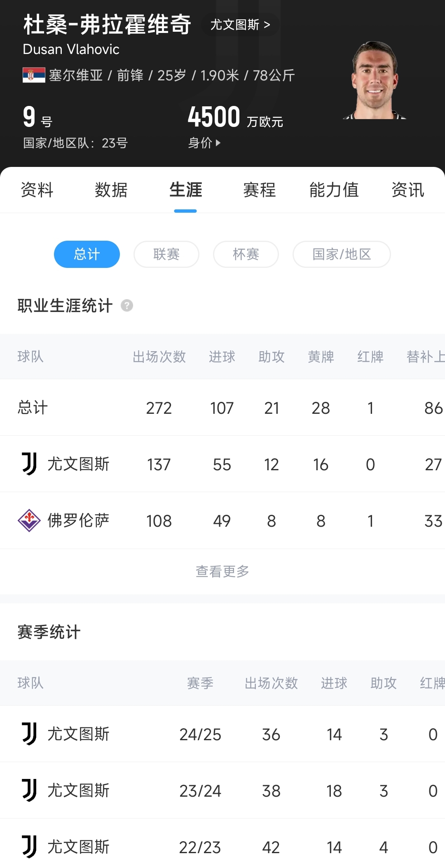Tap Juventus logo for 23/24 season
The image size is (445, 868).
coord(29,791)
